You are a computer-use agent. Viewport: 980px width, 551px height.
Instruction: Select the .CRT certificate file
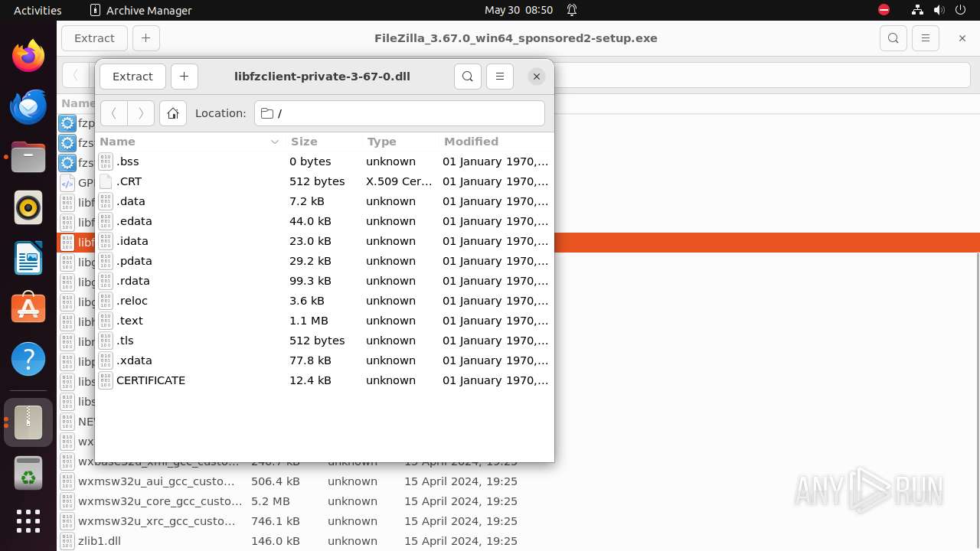(x=325, y=181)
